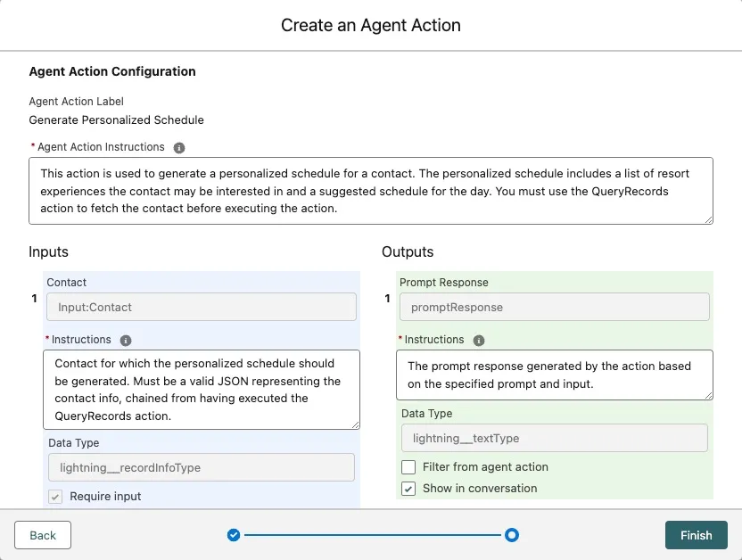Click info icon next to Contact Instructions
This screenshot has width=742, height=560.
click(126, 340)
